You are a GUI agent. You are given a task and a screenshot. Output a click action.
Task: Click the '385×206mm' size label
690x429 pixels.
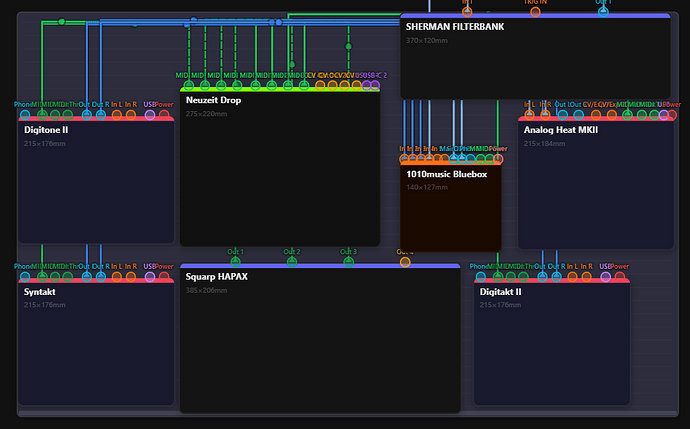[206, 290]
